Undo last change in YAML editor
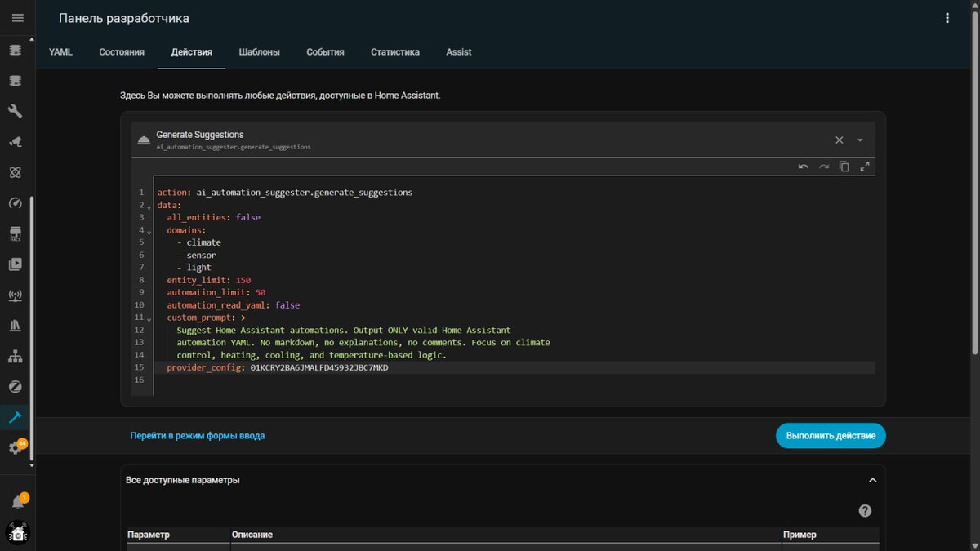 pos(804,167)
